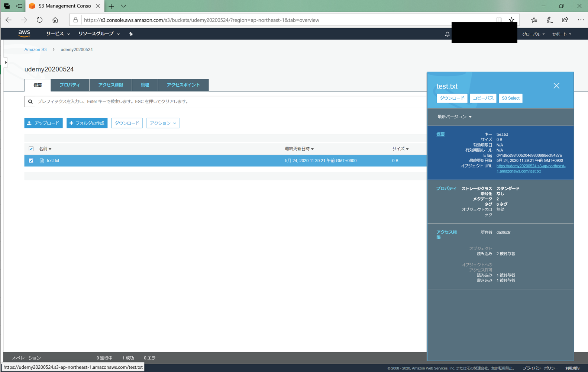Screen dimensions: 588x372
Task: Add page to favorites star icon
Action: coord(512,20)
